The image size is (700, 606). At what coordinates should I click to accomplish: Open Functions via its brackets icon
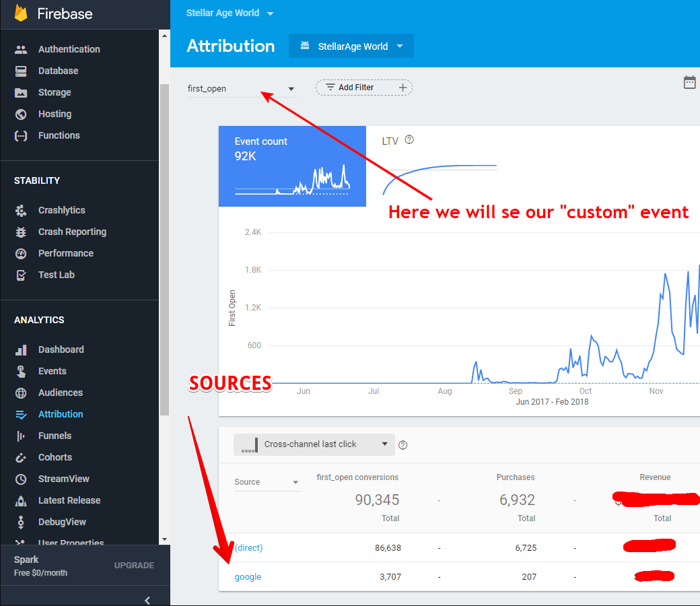coord(21,136)
